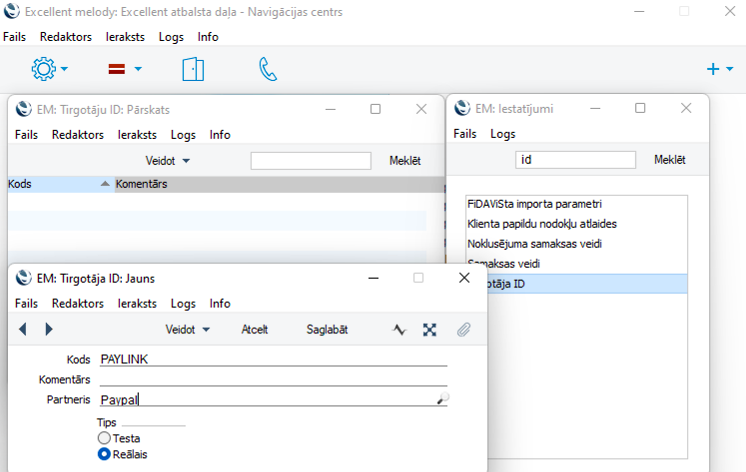Go to previous record with left arrow

[x=23, y=329]
